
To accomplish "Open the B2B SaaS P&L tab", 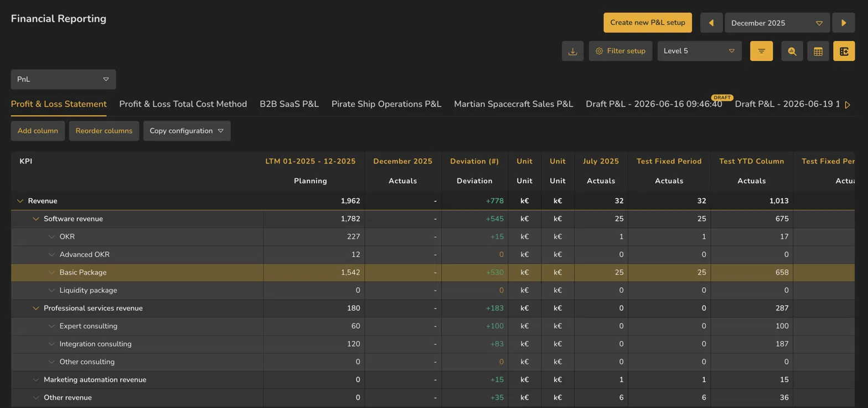I will pos(289,104).
